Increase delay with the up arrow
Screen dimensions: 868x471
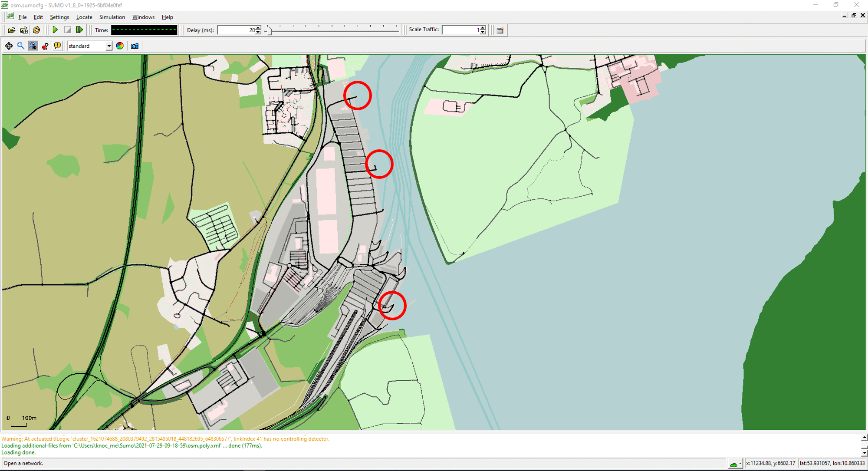coord(258,28)
